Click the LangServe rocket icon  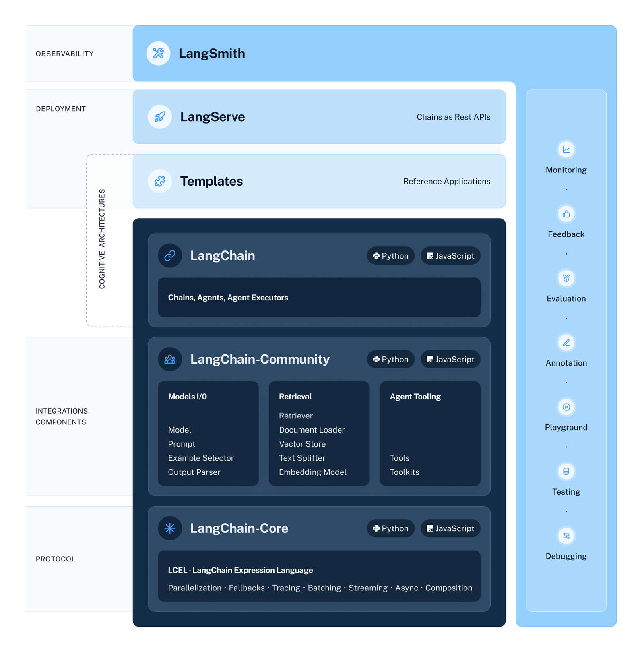159,116
